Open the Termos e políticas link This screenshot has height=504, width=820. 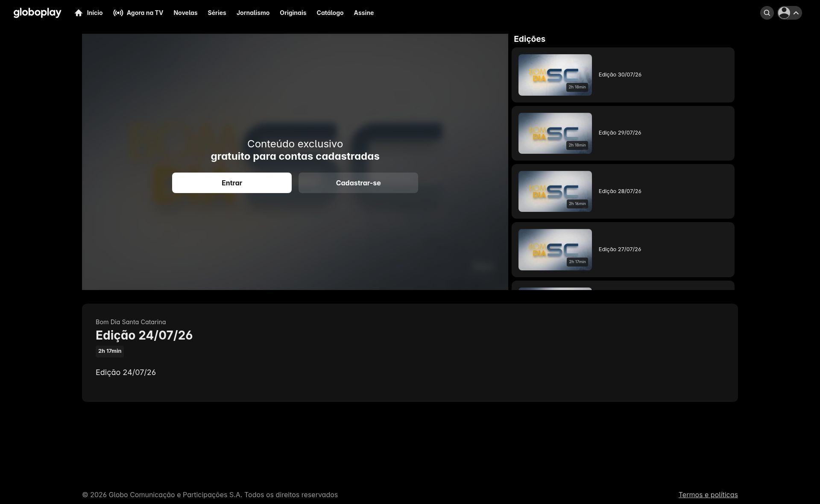pyautogui.click(x=708, y=495)
